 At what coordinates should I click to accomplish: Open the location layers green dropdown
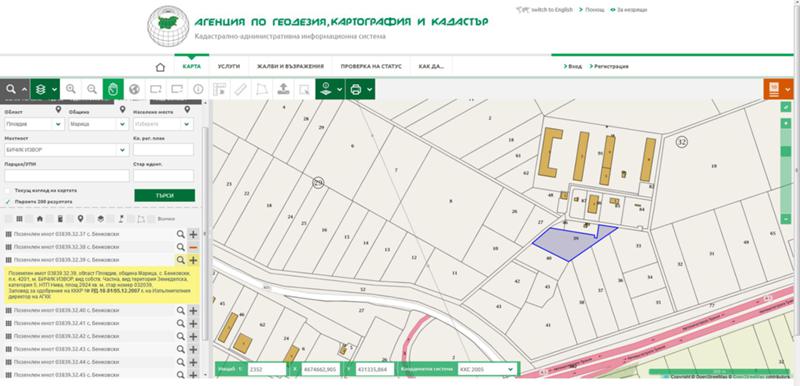(330, 89)
